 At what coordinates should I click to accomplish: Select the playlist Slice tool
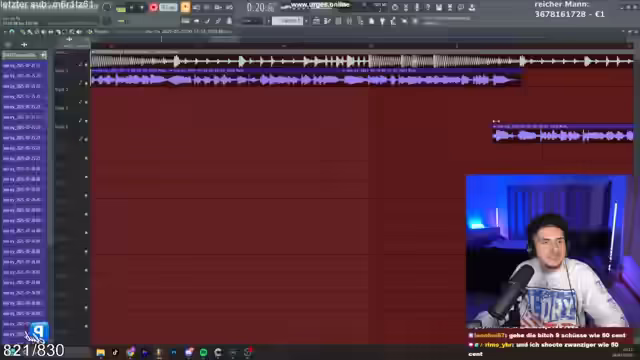58,31
